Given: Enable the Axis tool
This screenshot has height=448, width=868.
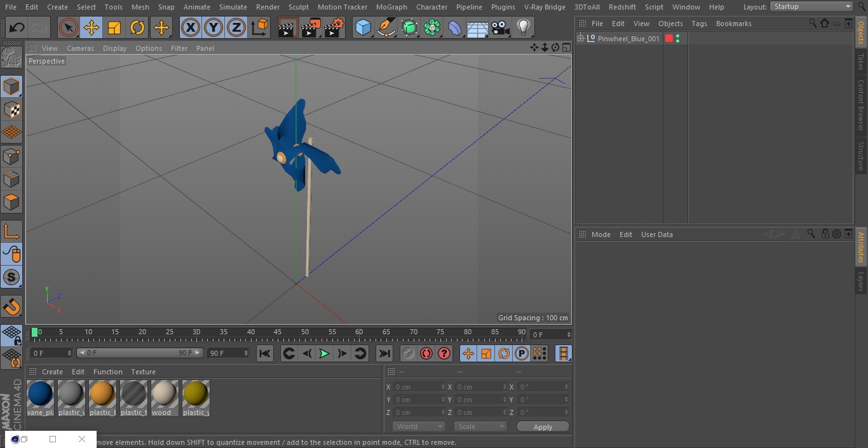Looking at the screenshot, I should coord(11,231).
